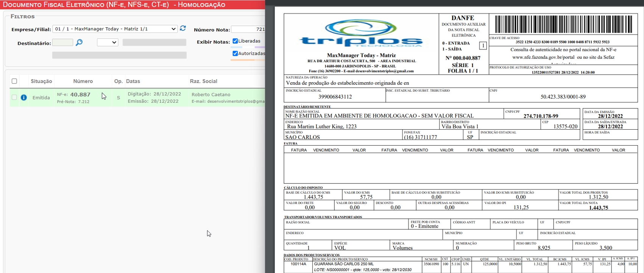644x273 pixels.
Task: Click the Digitação 28/12/2022 date
Action: (x=154, y=94)
